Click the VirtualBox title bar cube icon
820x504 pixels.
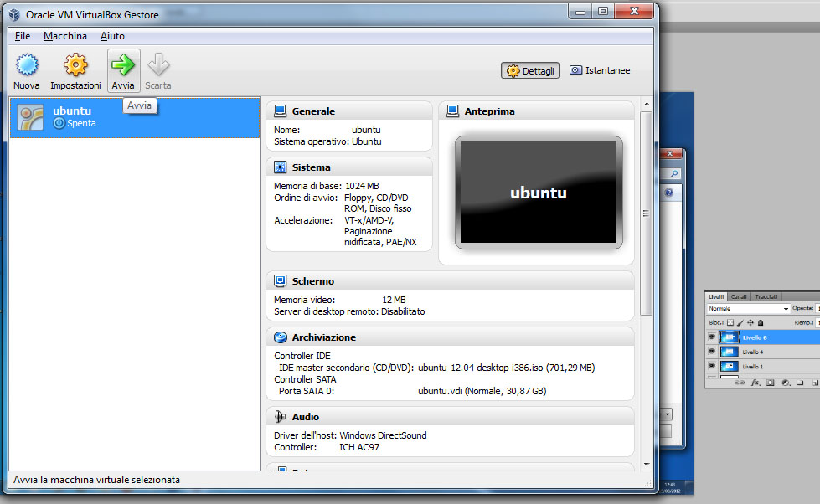click(x=14, y=14)
